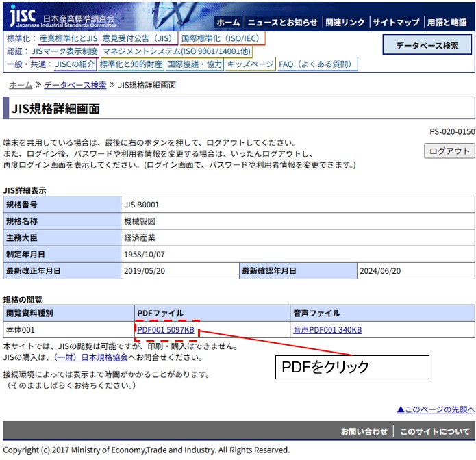The height and width of the screenshot is (460, 476).
Task: Jump to ▲このページの先頭へ link
Action: [x=436, y=409]
